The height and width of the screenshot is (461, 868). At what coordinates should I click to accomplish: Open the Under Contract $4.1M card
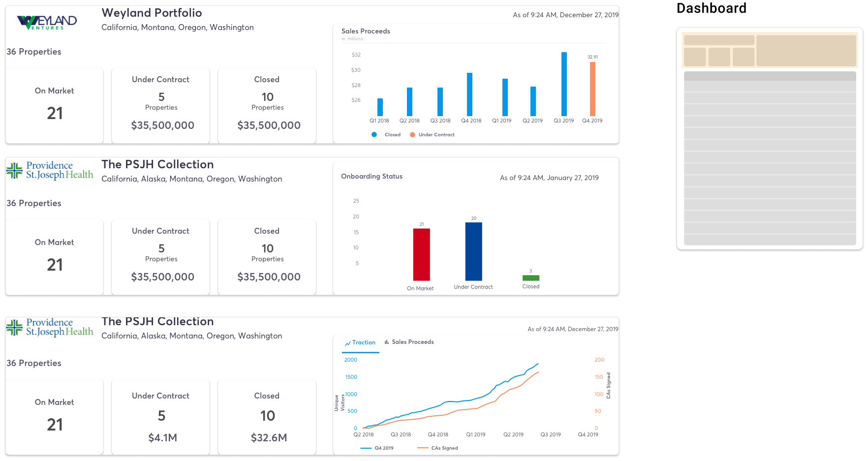pyautogui.click(x=161, y=417)
